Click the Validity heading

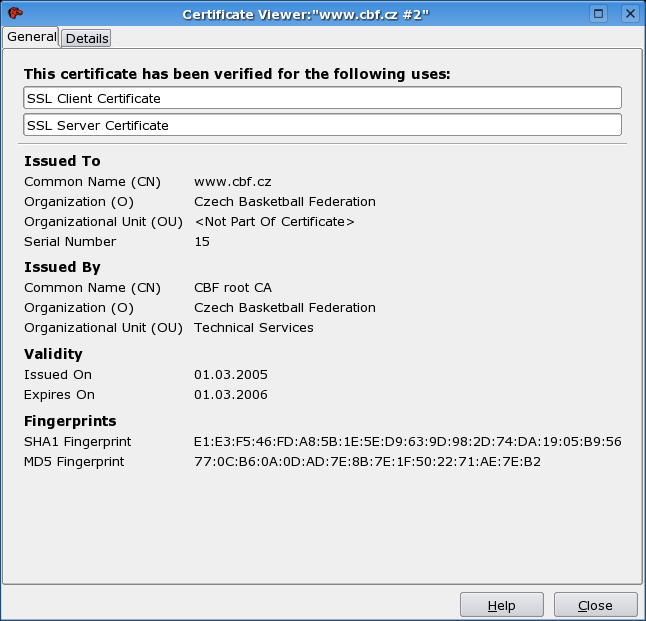click(x=53, y=354)
